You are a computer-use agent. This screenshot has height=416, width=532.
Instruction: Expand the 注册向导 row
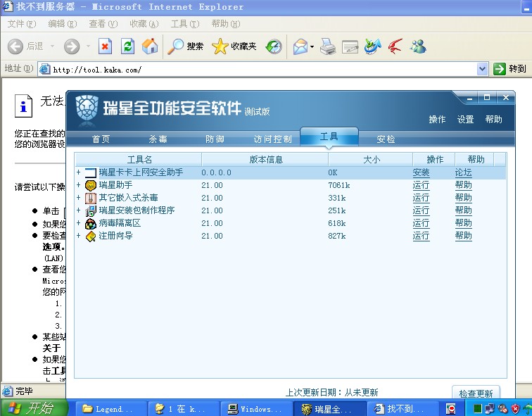coord(78,235)
